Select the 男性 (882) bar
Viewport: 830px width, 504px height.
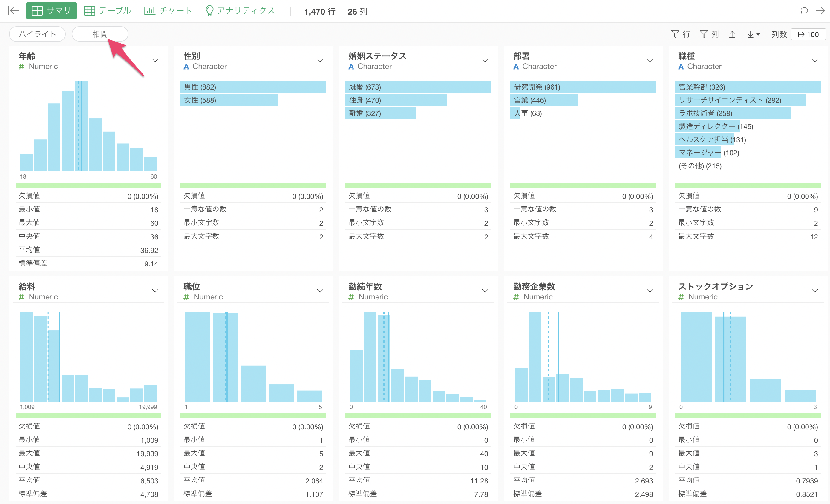click(x=253, y=87)
